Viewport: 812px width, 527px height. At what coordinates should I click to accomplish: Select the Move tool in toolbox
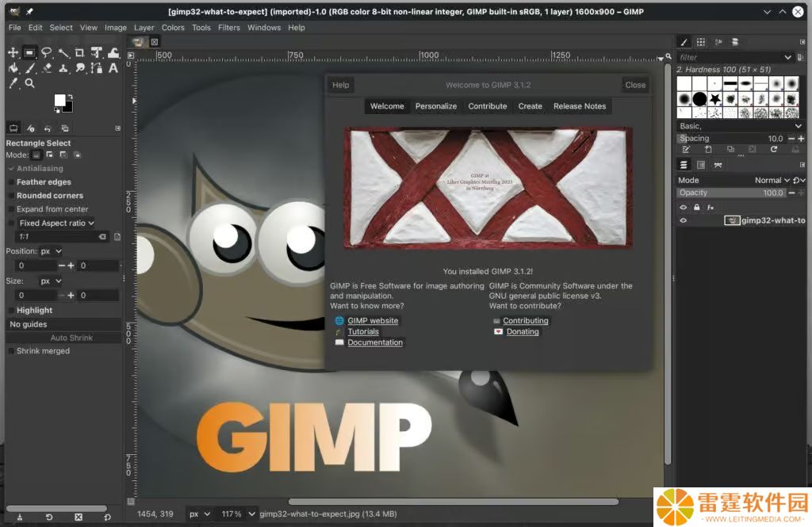click(13, 52)
